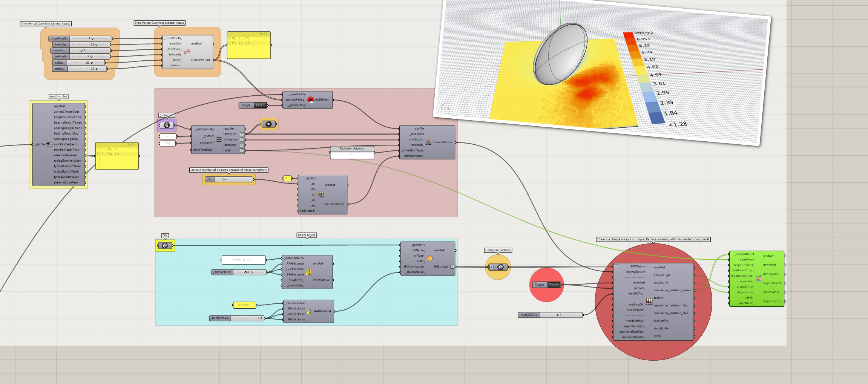Click the _statFile weather icon

49,144
